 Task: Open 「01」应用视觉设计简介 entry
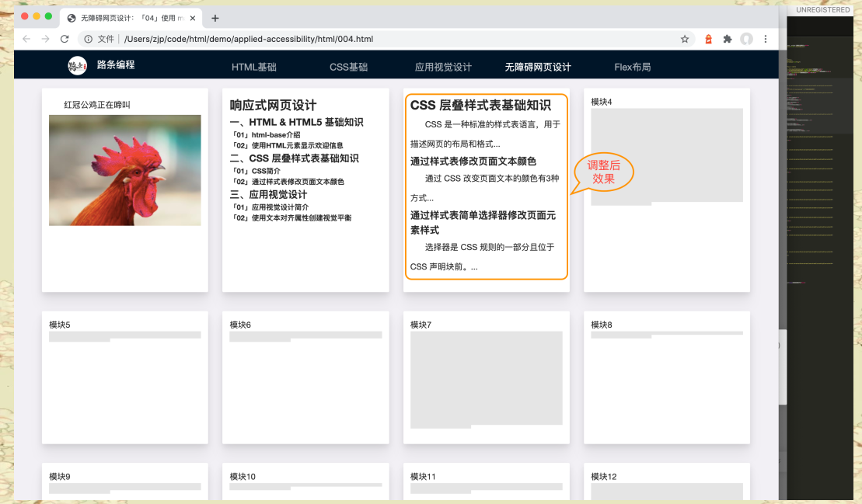[270, 207]
